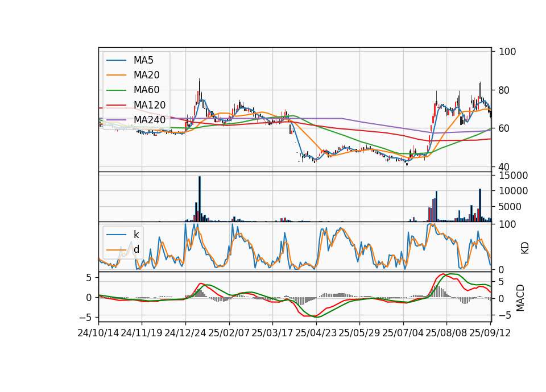
Task: Click the price axis value 80
Action: [x=504, y=90]
